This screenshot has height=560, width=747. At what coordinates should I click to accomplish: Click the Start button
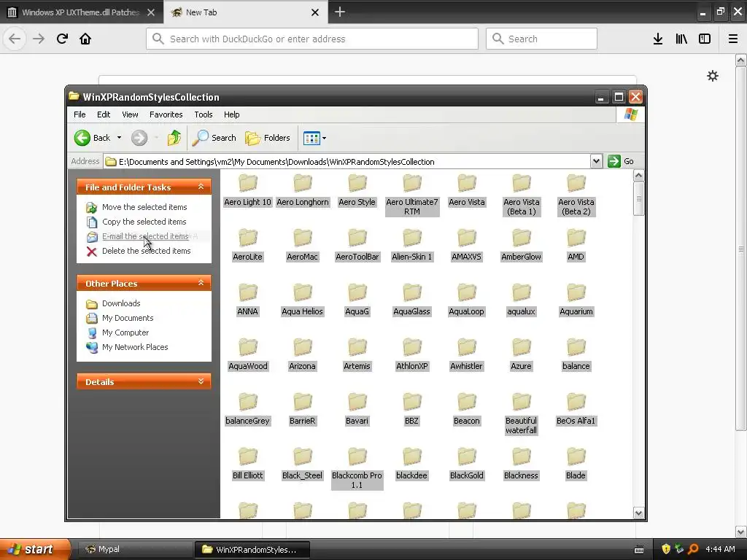click(35, 549)
